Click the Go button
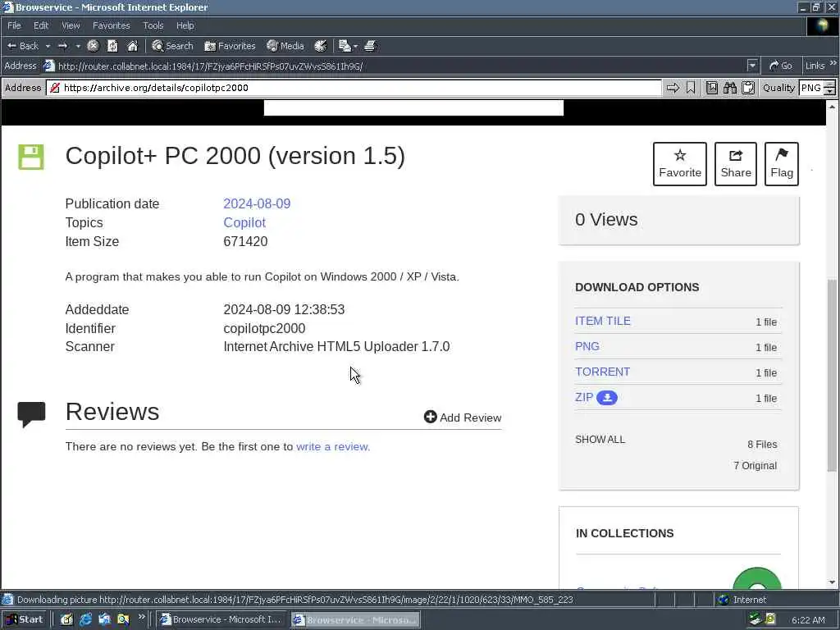 pos(781,66)
